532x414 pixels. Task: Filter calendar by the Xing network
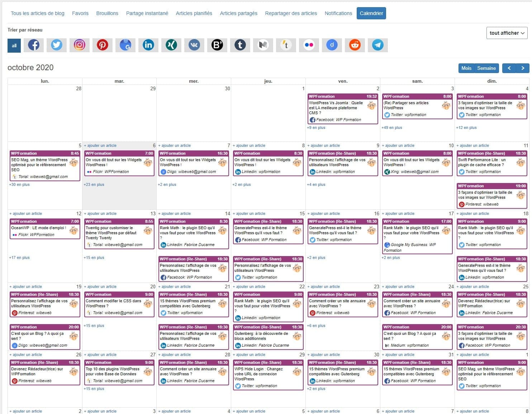[171, 45]
